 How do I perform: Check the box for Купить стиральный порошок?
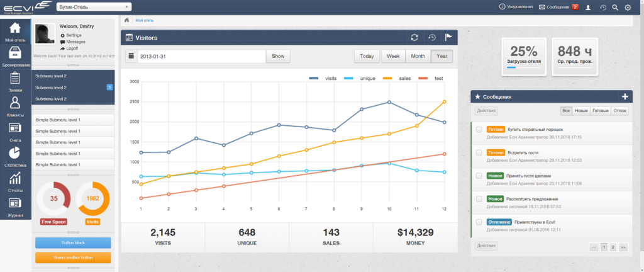coord(479,130)
